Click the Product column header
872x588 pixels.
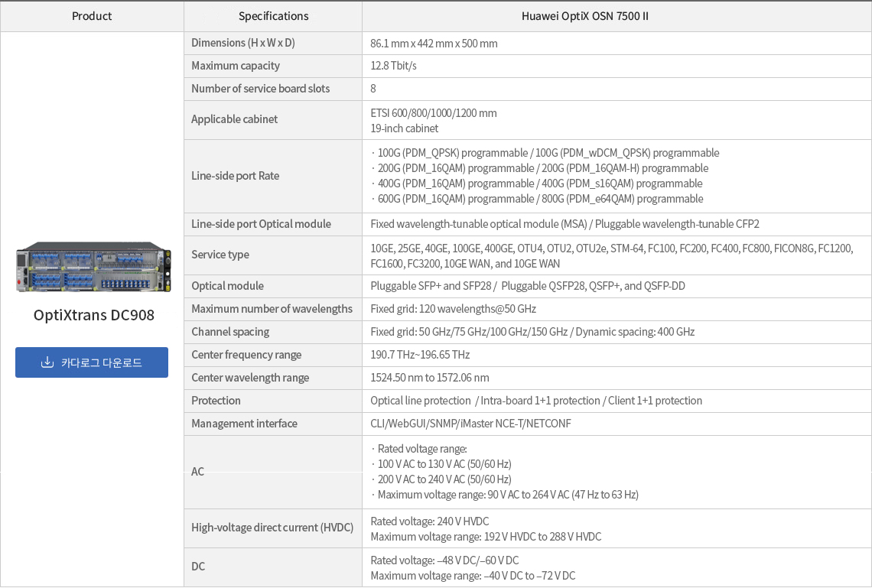92,16
